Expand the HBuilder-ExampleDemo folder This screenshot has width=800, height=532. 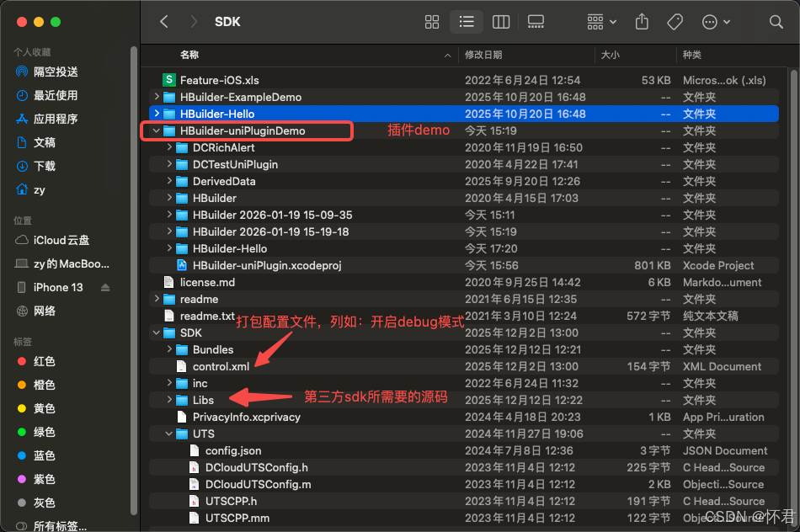[156, 97]
